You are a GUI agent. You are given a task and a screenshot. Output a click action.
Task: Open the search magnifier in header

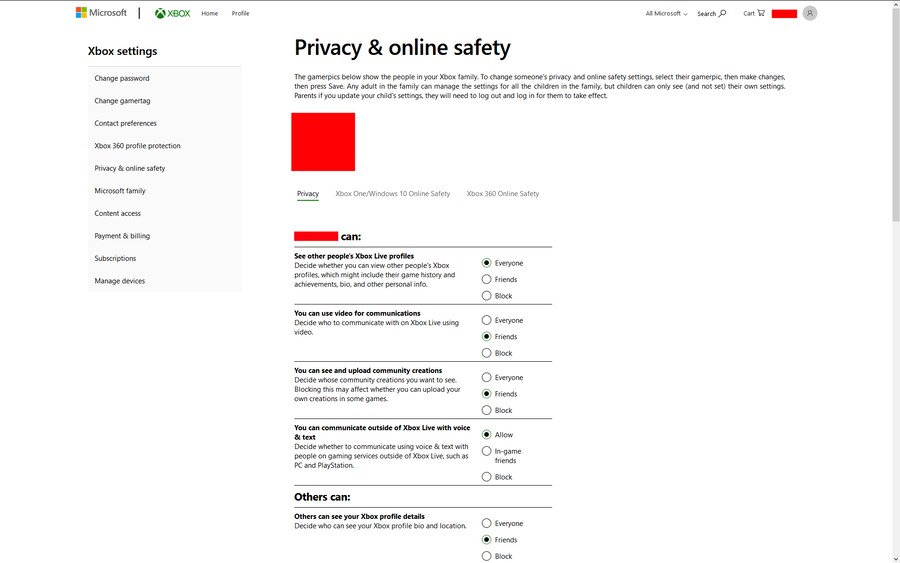click(x=722, y=14)
